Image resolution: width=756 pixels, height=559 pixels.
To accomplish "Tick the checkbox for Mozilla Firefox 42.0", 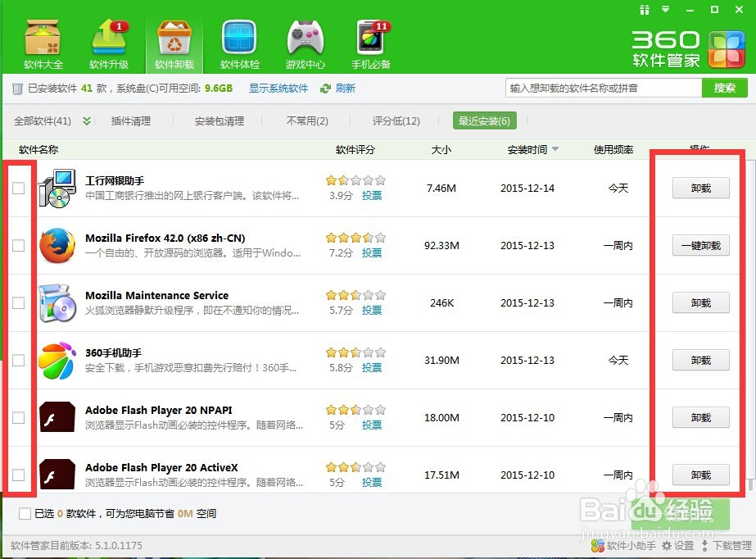I will coord(18,246).
